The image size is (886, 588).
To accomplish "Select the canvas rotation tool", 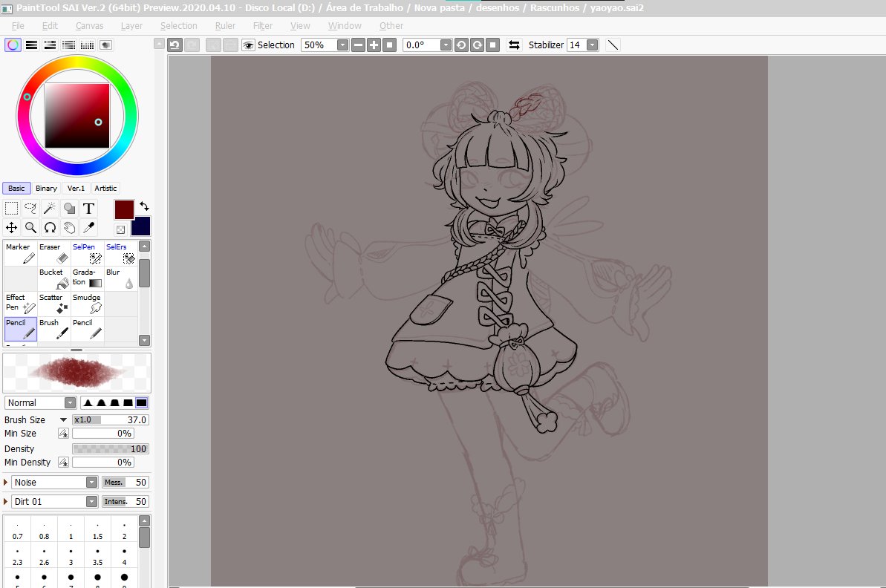I will (50, 228).
